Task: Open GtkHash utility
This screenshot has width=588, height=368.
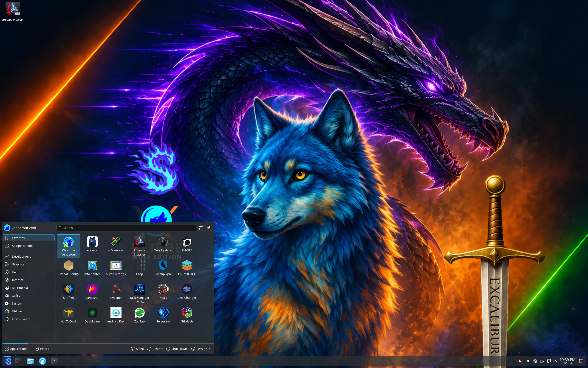Action: [187, 315]
